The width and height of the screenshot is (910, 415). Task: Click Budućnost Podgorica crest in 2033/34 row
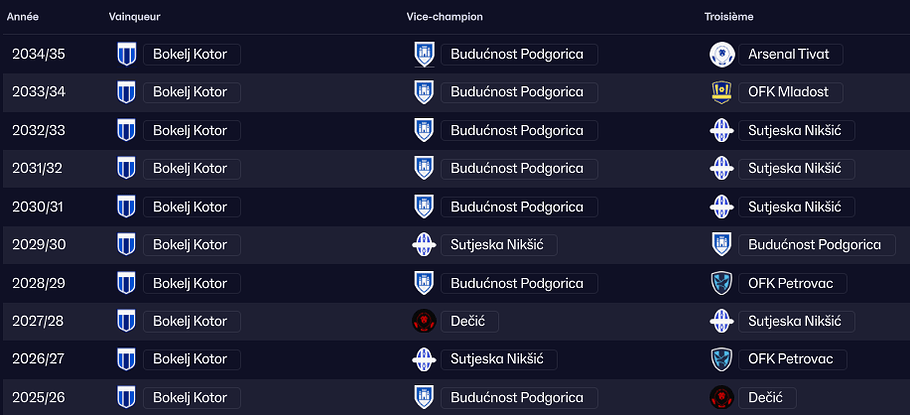424,92
